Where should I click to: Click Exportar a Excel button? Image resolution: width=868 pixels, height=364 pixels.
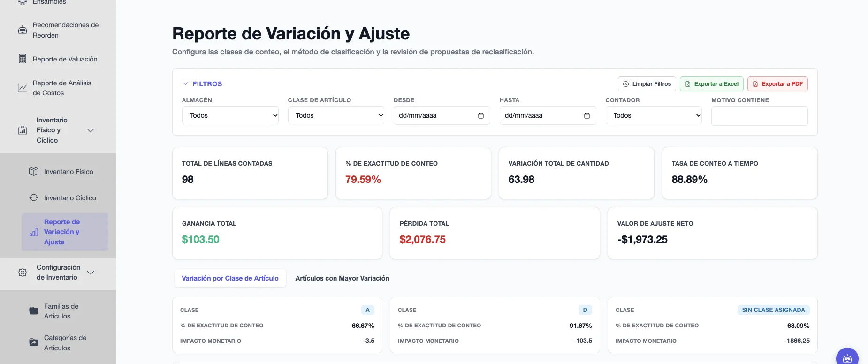[x=712, y=84]
